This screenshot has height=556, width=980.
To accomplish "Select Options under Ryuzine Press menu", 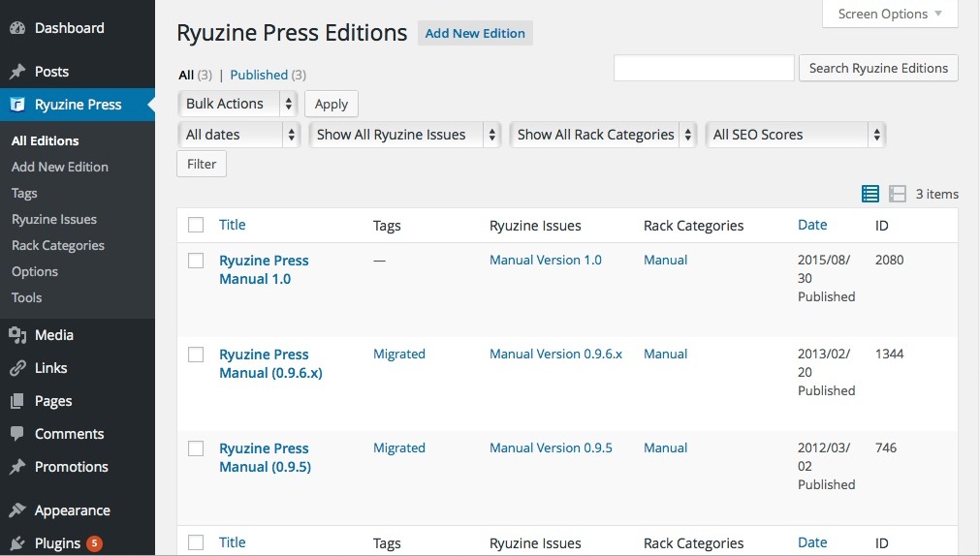I will (x=35, y=271).
